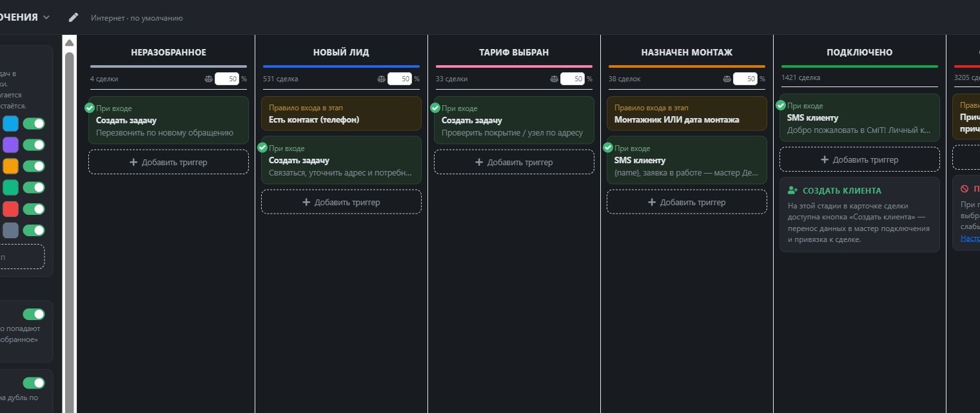Click the pencil edit icon beside pipeline name
Screen dimensions: 980x413
tap(73, 17)
